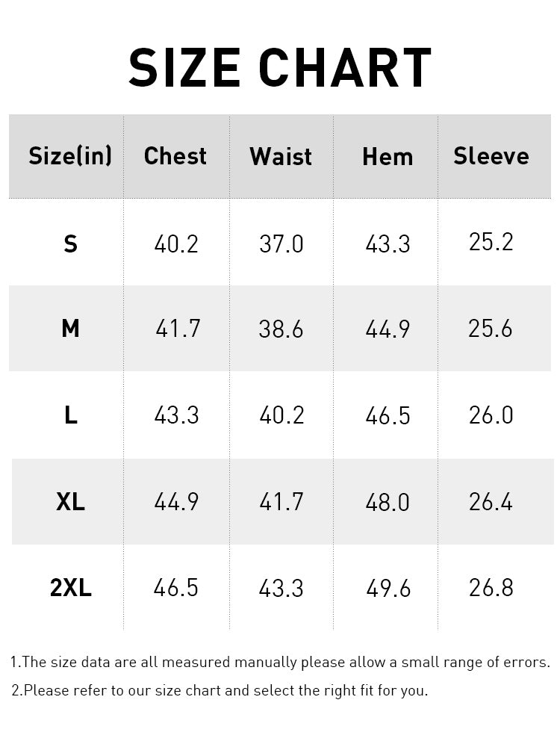
Task: Select the 49.6 hem value for 2XL
Action: click(x=388, y=589)
